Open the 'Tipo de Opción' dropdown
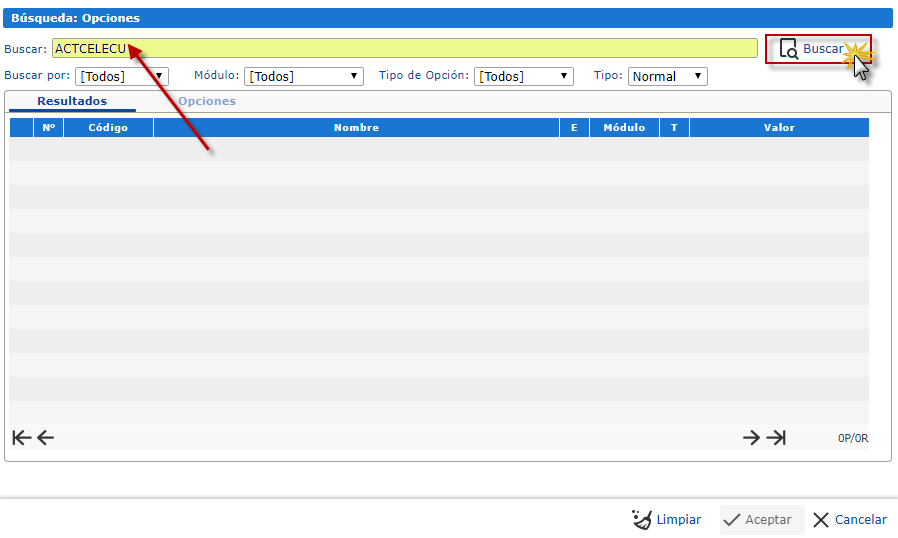The height and width of the screenshot is (538, 898). click(524, 76)
